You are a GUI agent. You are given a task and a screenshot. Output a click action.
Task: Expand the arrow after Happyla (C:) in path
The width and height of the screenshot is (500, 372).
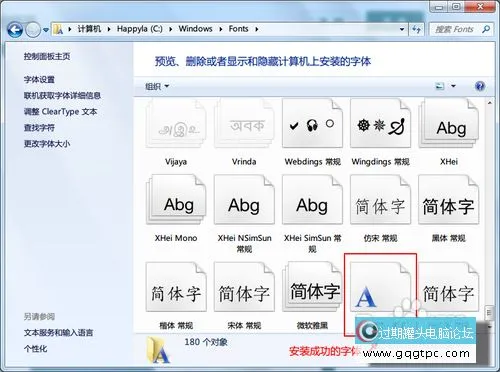pos(170,29)
